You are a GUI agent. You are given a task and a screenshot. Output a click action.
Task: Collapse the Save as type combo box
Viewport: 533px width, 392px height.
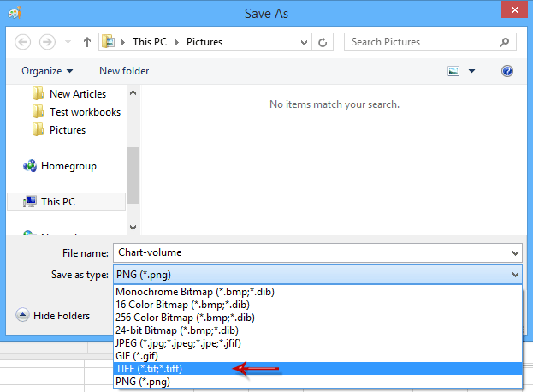point(514,275)
